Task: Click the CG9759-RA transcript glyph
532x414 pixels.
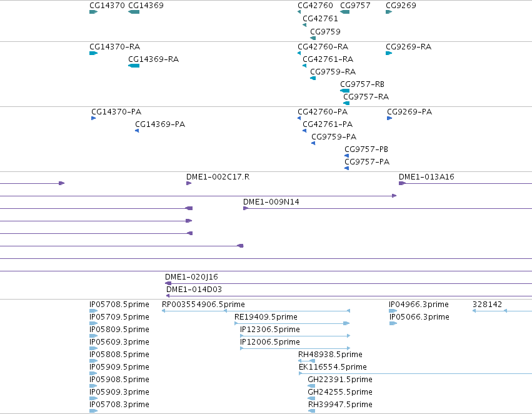Action: (x=313, y=78)
